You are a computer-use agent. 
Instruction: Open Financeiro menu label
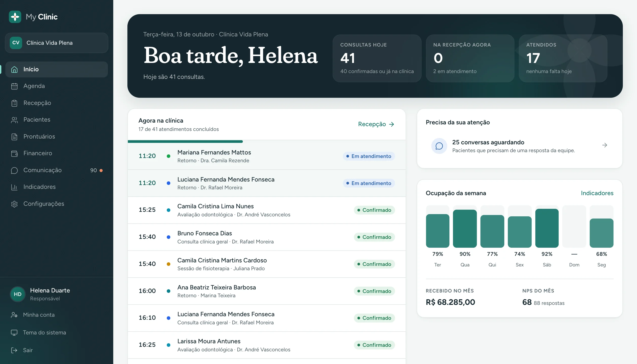pos(38,153)
